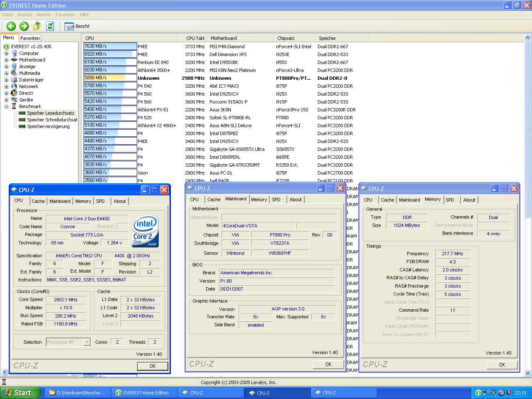Click OK in the left CPU-Z window
532x399 pixels.
153,366
